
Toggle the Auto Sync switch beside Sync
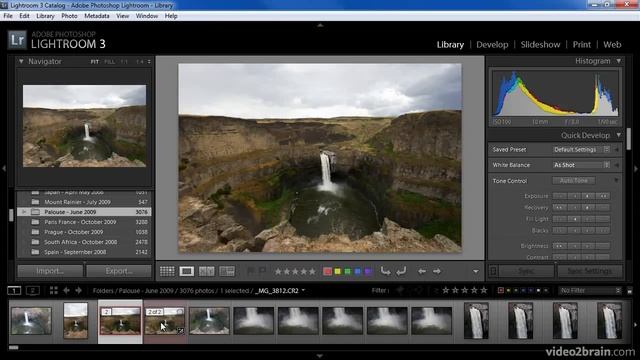(493, 271)
